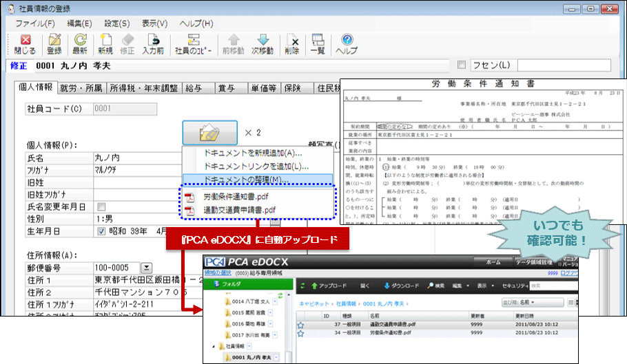Open the 表示(V) menu
627x364 pixels.
[x=155, y=23]
